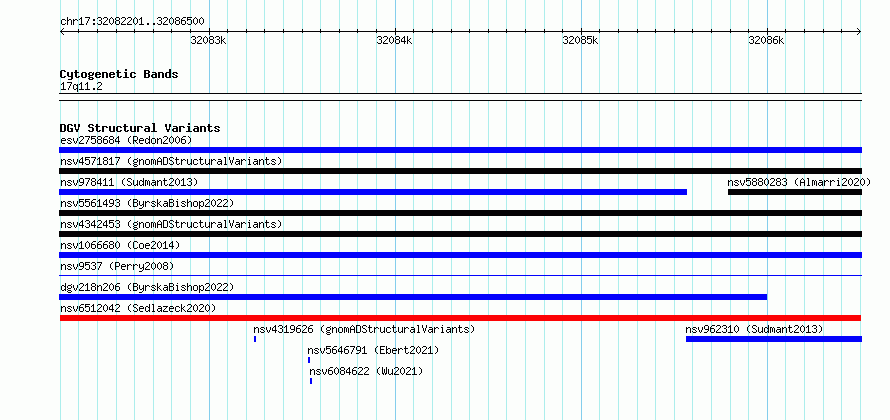Viewport: 890px width, 420px height.
Task: Select the blue nsv1066680 variant bar
Action: pyautogui.click(x=460, y=255)
